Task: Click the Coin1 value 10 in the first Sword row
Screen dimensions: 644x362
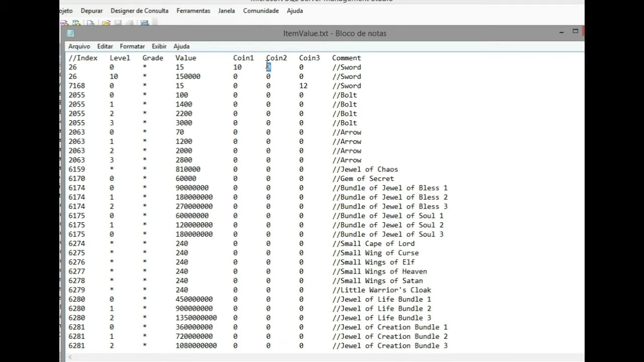Action: (237, 67)
